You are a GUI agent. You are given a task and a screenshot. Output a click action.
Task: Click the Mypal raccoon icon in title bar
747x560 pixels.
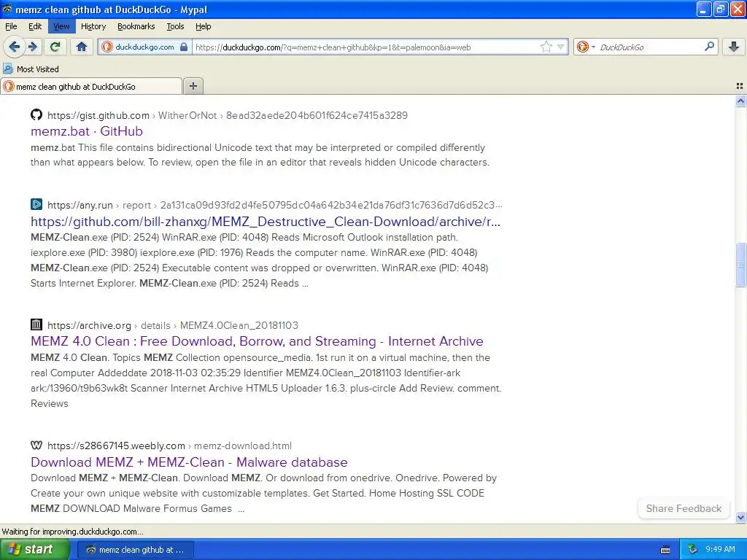click(x=7, y=9)
